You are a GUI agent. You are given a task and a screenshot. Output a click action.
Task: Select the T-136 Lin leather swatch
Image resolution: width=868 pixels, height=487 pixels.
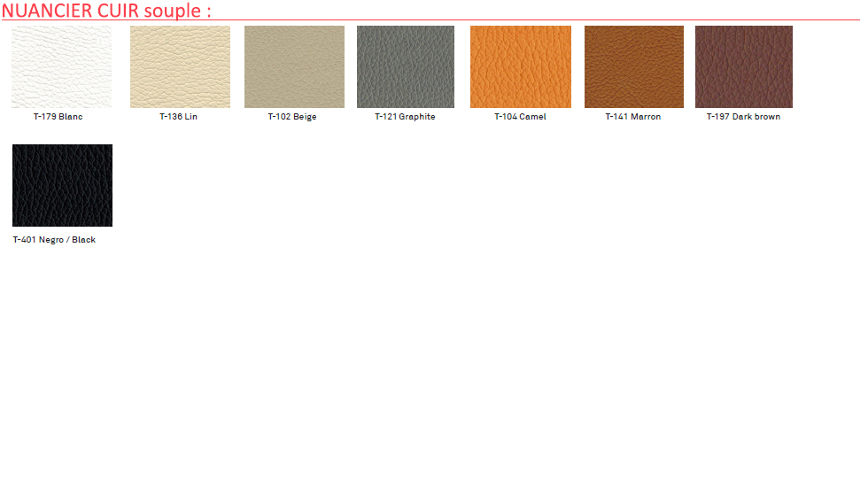pos(180,66)
